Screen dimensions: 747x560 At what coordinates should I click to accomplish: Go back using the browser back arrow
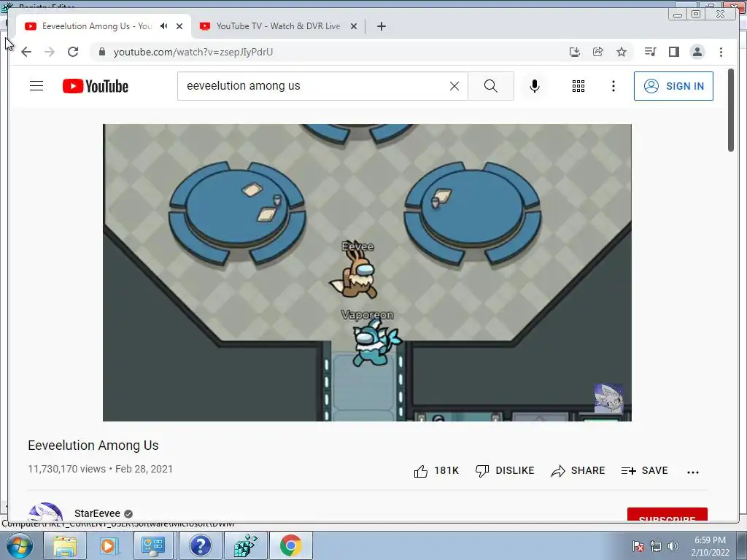26,52
